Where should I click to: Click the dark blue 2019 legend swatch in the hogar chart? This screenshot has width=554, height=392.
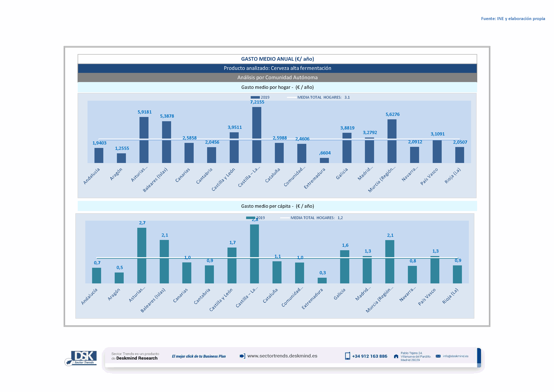(x=255, y=98)
